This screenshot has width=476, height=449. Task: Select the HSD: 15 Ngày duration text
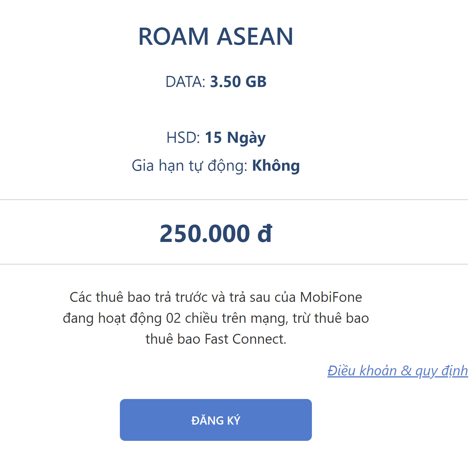coord(217,138)
